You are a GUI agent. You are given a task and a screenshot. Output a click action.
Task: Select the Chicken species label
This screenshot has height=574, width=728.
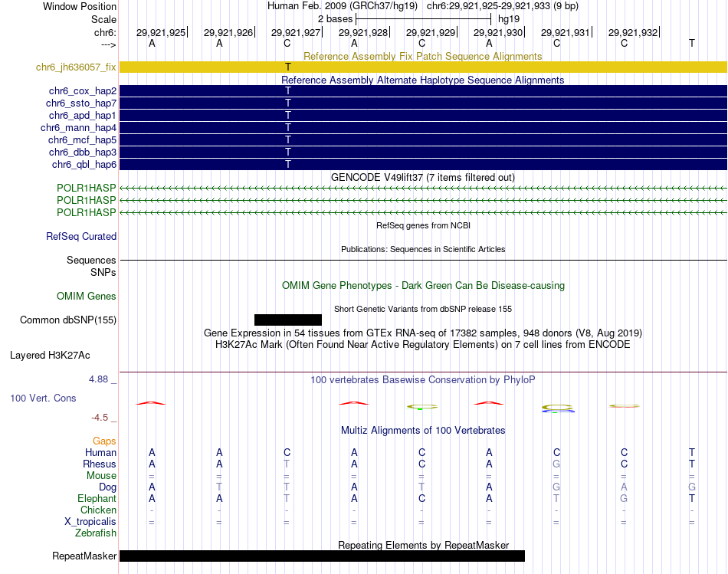pos(98,510)
